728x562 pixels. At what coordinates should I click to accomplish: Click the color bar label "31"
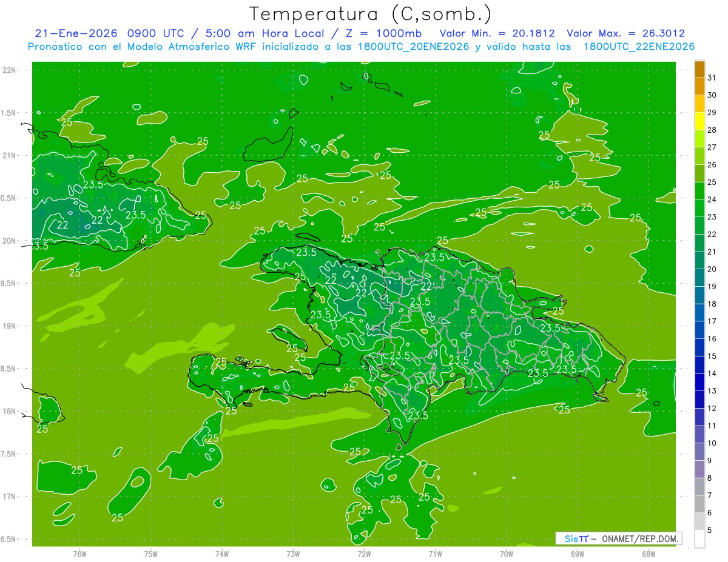coord(712,78)
